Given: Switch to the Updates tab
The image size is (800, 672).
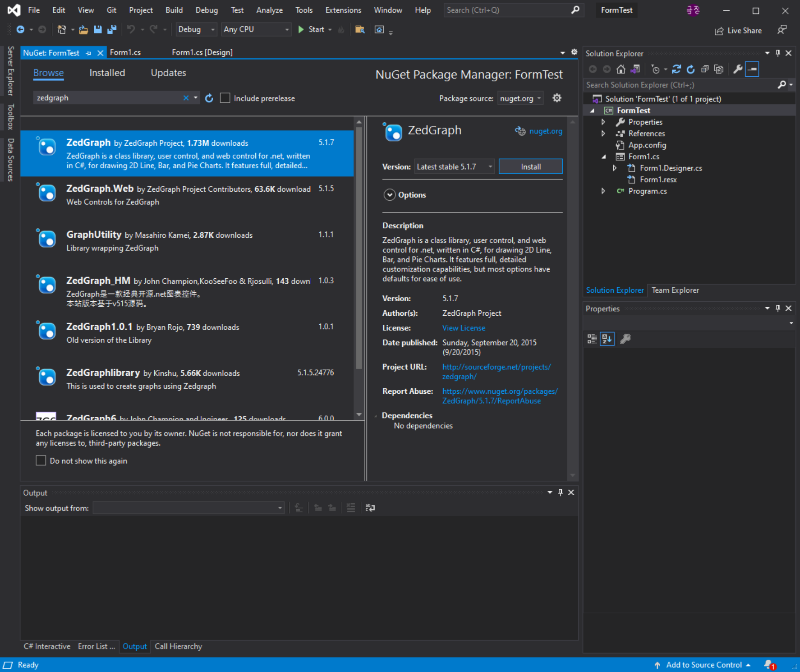Looking at the screenshot, I should [168, 73].
